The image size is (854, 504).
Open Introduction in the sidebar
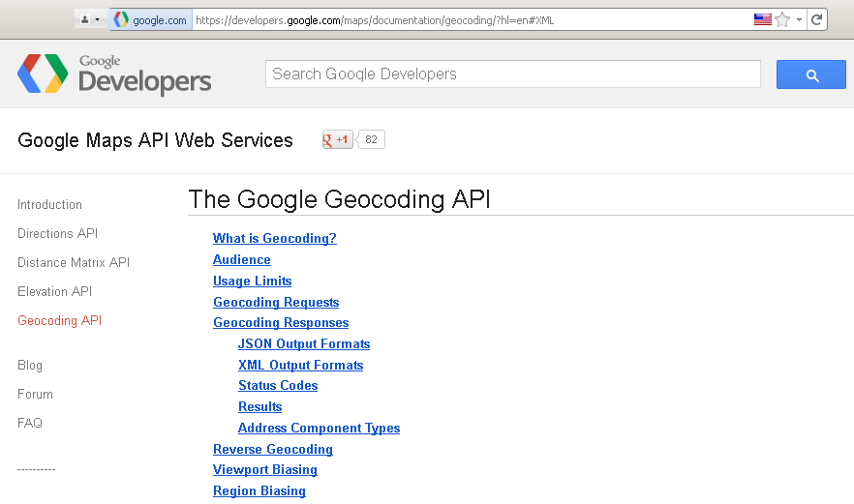(x=49, y=205)
